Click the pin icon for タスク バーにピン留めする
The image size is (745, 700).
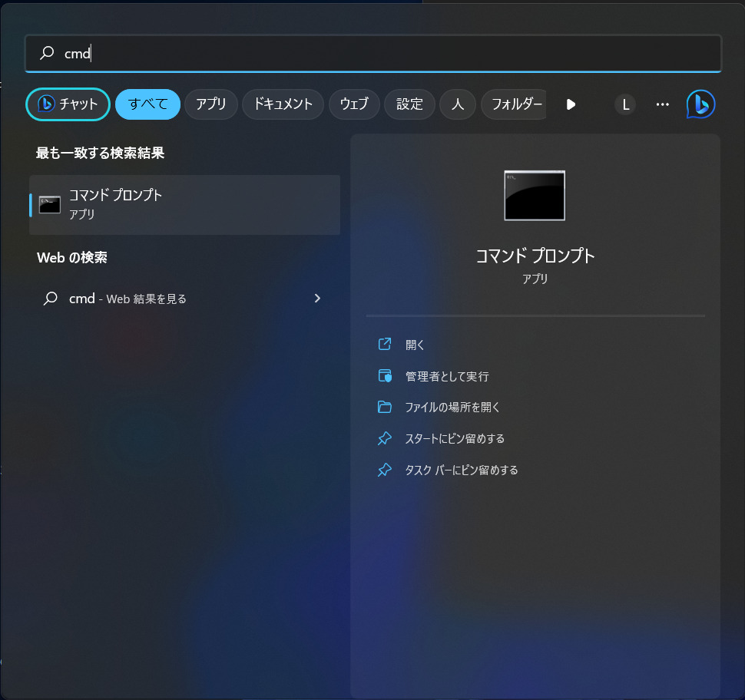tap(384, 470)
